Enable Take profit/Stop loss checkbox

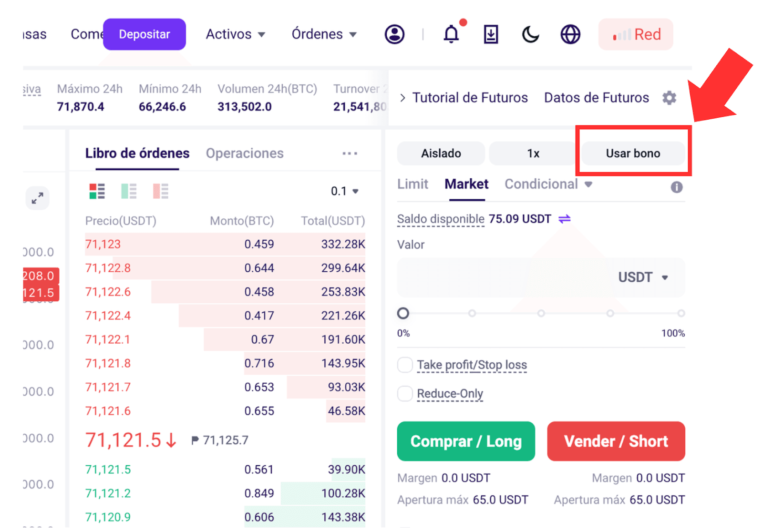coord(405,365)
